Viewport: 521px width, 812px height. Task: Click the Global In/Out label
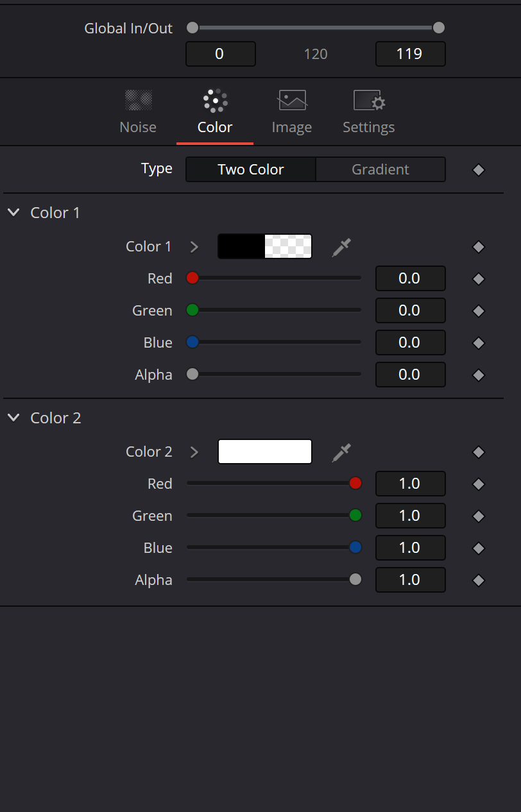[128, 29]
